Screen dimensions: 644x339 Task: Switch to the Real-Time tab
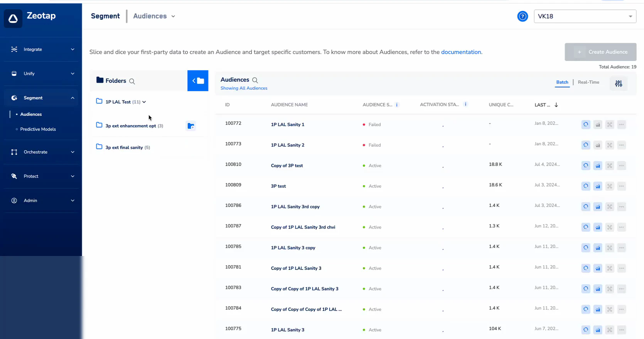(588, 82)
